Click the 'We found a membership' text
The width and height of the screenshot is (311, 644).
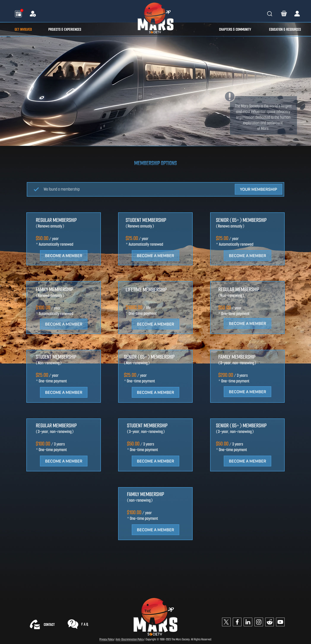(x=62, y=189)
